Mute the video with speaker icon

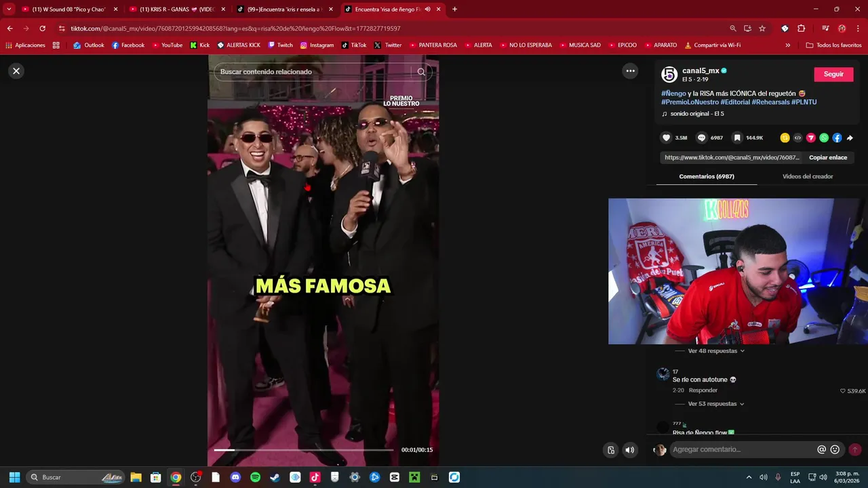(630, 450)
